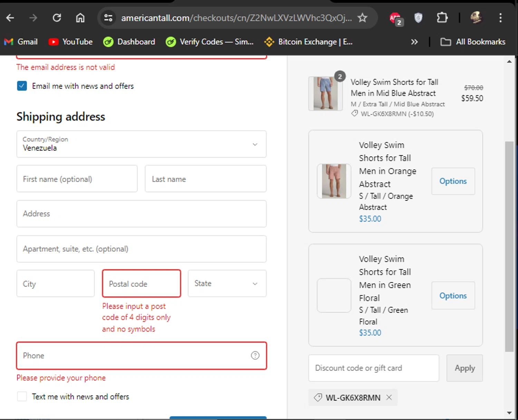This screenshot has height=420, width=518.
Task: Open Chrome three-dot menu
Action: point(500,18)
